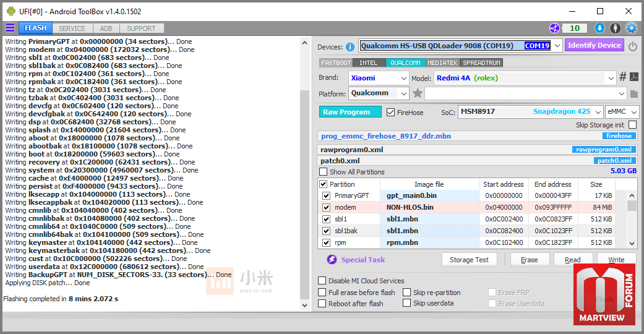Screen dimensions: 644x334
Task: Select the gpt_main0.bin image file cell
Action: coord(429,195)
